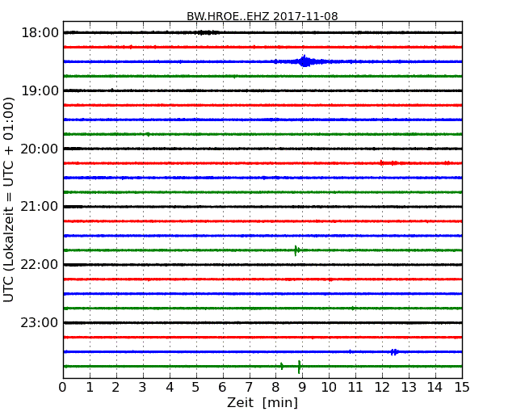Click the x-axis tick label 4
Image resolution: width=525 pixels, height=420 pixels.
click(x=170, y=388)
